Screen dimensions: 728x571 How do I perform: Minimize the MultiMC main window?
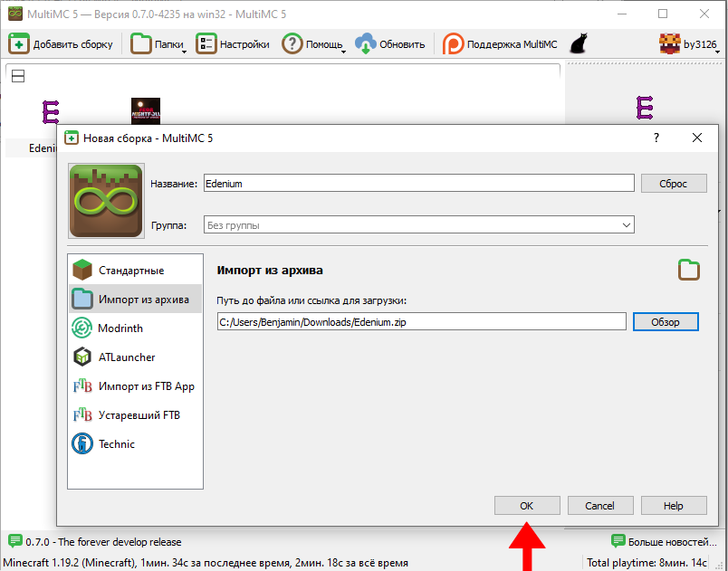tap(622, 14)
